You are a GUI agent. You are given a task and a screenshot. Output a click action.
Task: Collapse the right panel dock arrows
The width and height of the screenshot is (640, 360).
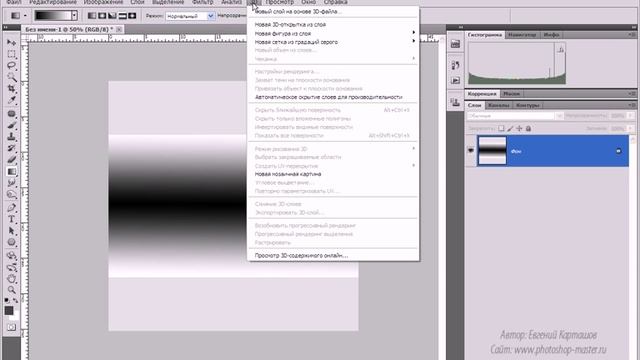coord(633,27)
